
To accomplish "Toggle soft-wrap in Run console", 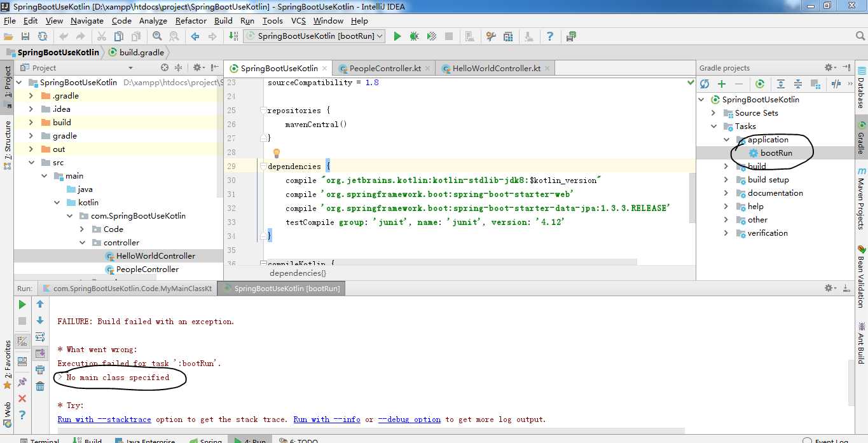I will (x=40, y=337).
